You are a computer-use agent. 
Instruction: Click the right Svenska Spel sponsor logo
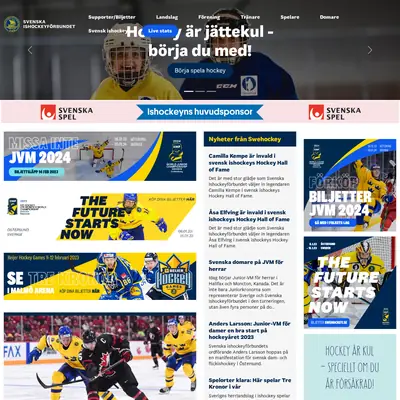coord(335,112)
